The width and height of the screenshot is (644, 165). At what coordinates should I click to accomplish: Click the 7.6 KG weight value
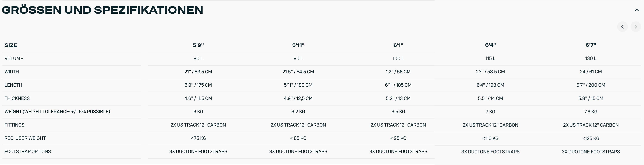tap(590, 112)
